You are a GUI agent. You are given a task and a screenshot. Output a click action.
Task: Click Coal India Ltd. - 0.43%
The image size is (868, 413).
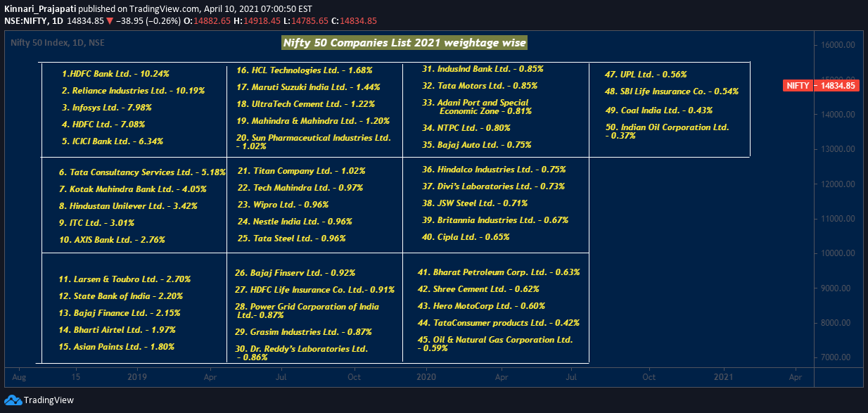click(659, 110)
